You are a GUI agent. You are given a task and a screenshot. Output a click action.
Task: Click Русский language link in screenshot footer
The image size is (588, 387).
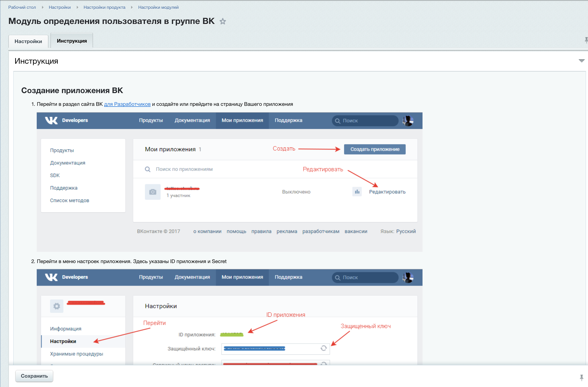click(406, 231)
